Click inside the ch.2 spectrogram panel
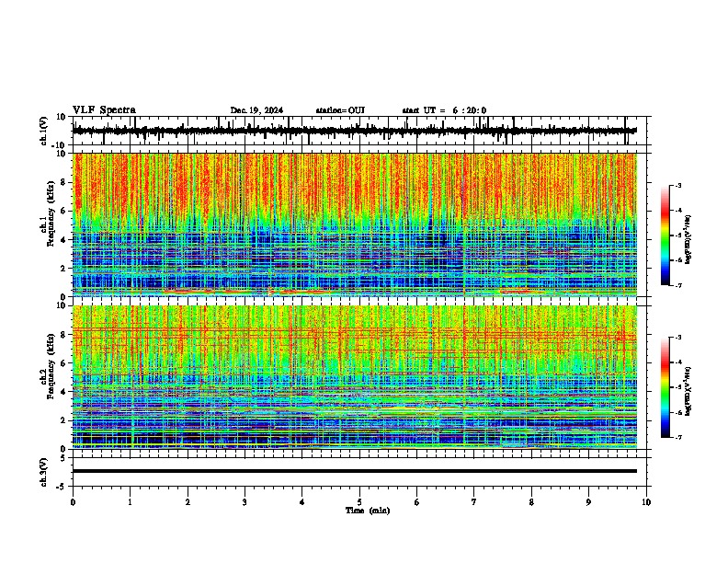The width and height of the screenshot is (728, 563). pos(354,377)
